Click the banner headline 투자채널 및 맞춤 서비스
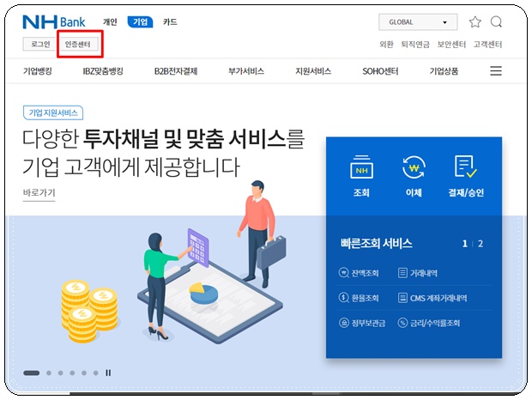 (x=184, y=139)
